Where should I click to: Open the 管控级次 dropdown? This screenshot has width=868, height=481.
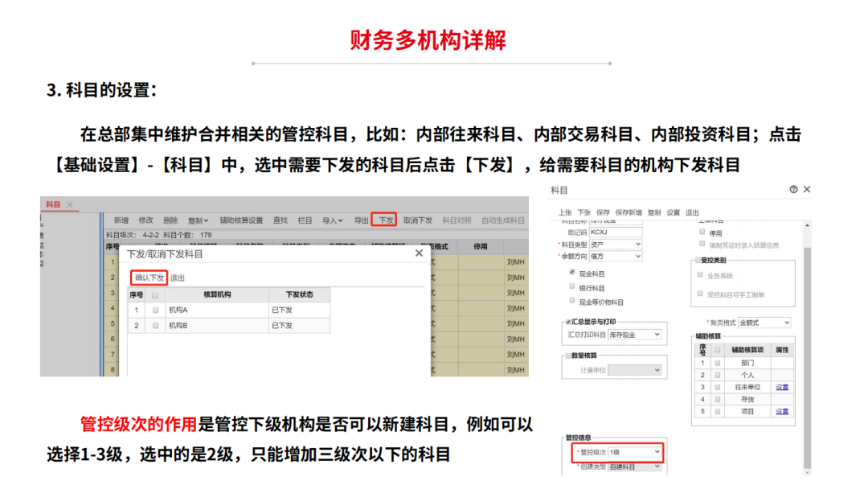coord(634,453)
